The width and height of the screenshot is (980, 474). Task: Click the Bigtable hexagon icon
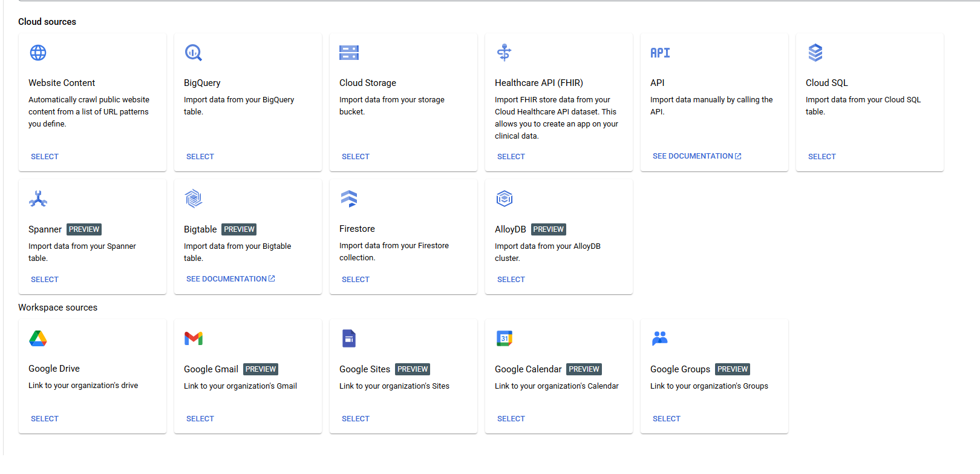click(194, 199)
